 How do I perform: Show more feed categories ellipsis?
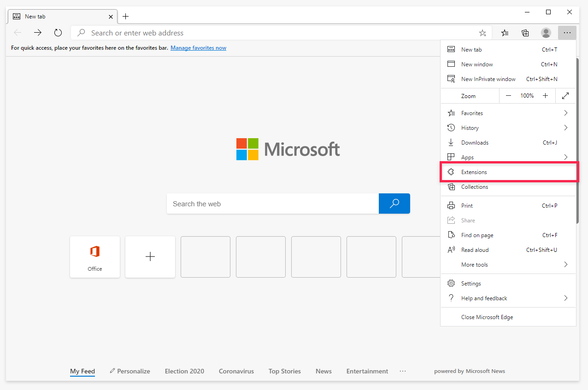403,371
